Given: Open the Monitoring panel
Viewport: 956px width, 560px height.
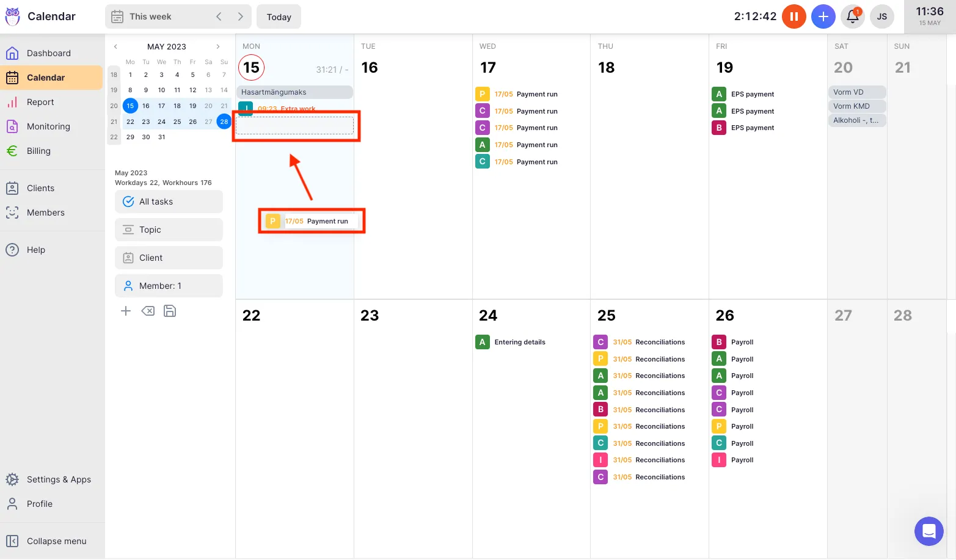Looking at the screenshot, I should tap(48, 126).
